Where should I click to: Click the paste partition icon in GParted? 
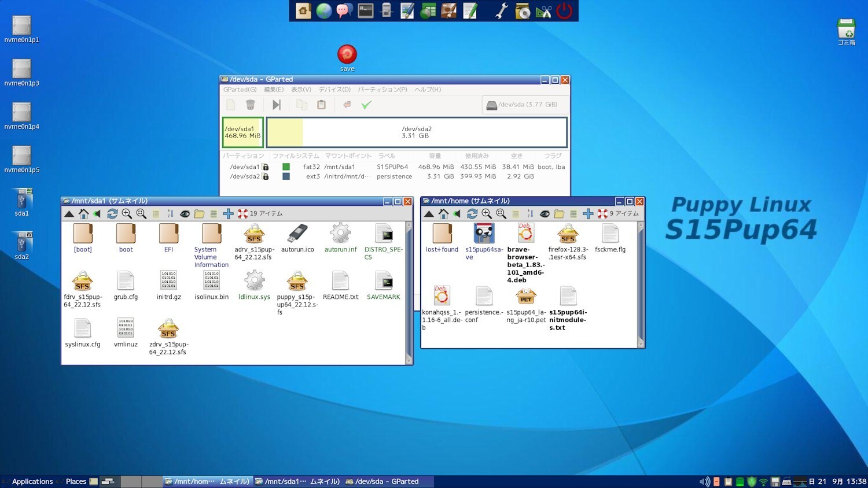click(x=322, y=105)
